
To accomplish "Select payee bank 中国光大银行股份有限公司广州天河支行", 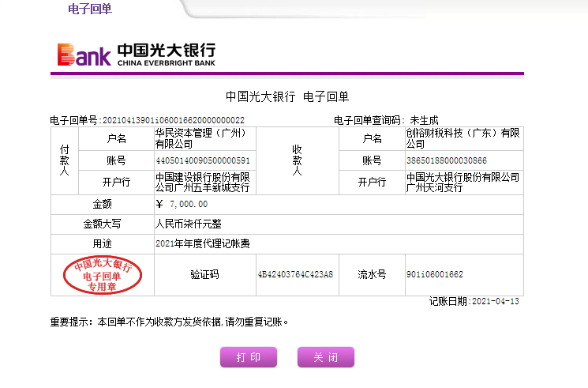I will [x=463, y=183].
